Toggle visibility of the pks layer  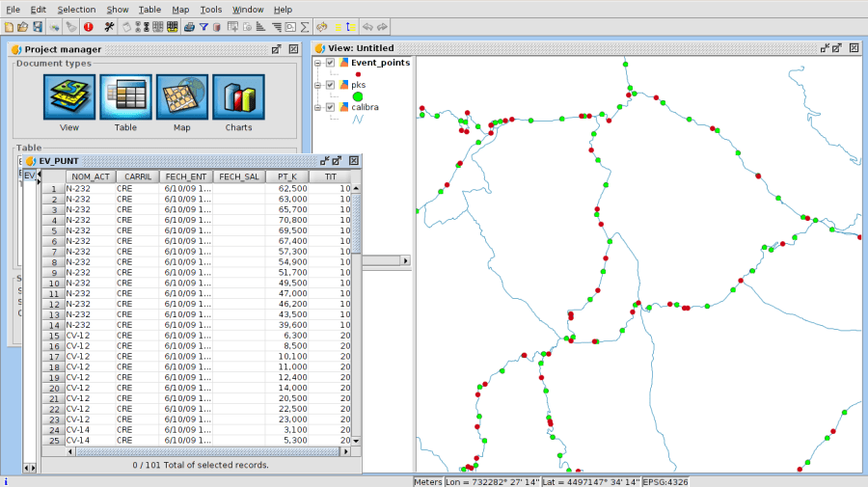coord(330,85)
